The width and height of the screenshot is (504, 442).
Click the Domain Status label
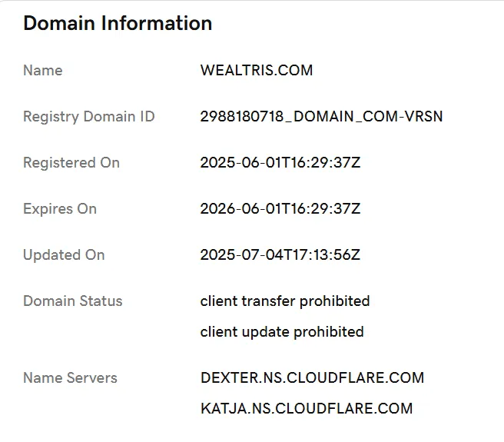(73, 301)
